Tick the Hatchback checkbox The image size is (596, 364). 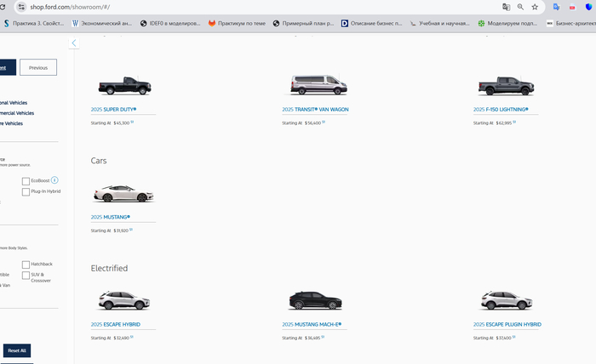tap(26, 264)
